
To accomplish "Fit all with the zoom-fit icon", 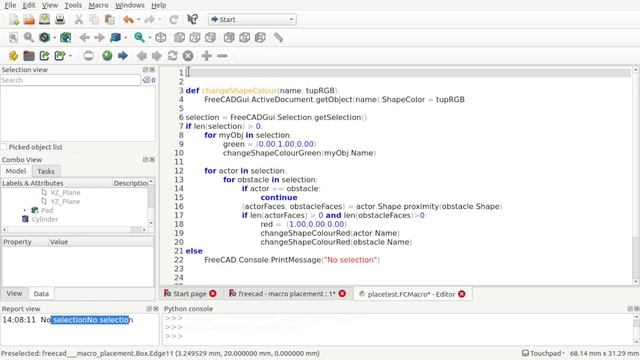I will point(13,38).
